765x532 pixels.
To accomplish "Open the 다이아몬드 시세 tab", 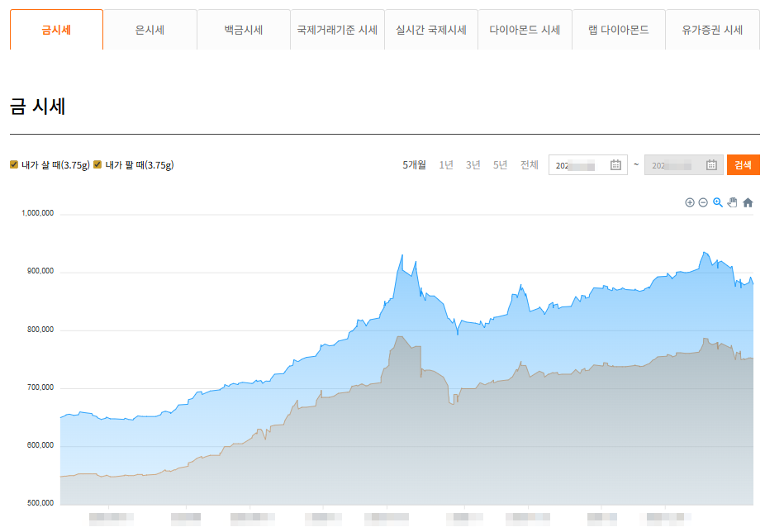I will click(525, 29).
